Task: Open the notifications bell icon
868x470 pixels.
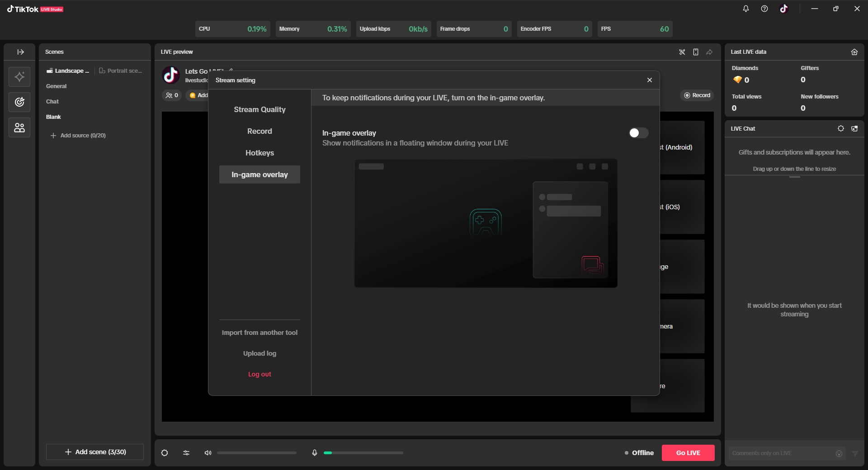Action: 746,9
